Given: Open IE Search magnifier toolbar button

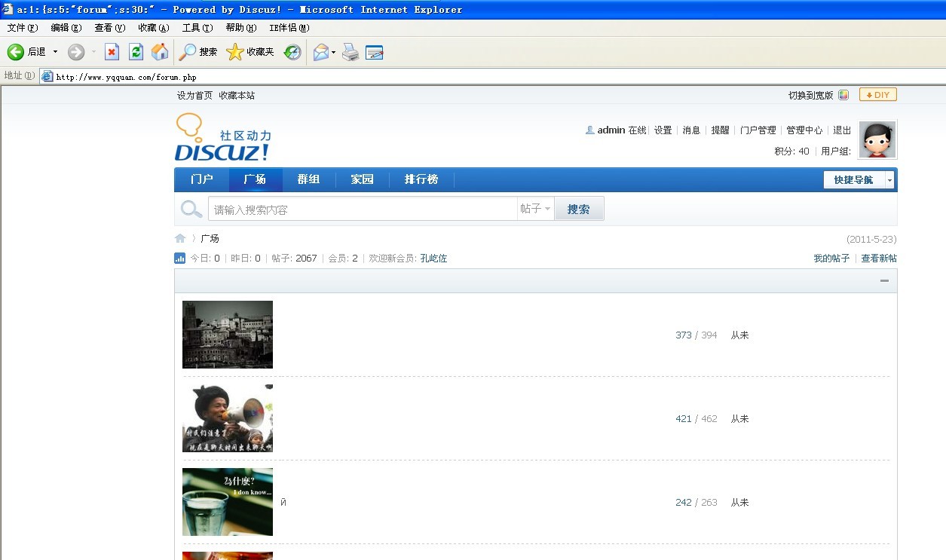Looking at the screenshot, I should pyautogui.click(x=198, y=52).
